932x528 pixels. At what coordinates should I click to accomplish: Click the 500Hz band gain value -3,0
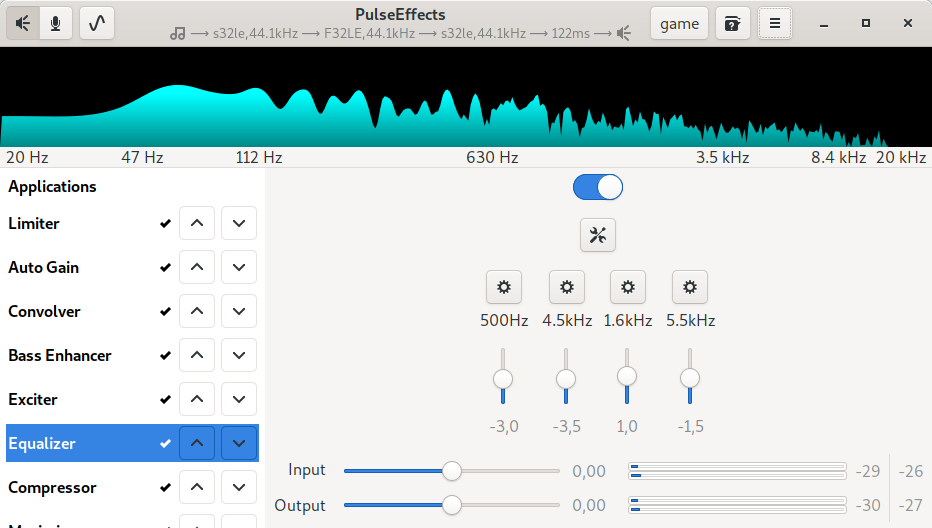pos(504,426)
